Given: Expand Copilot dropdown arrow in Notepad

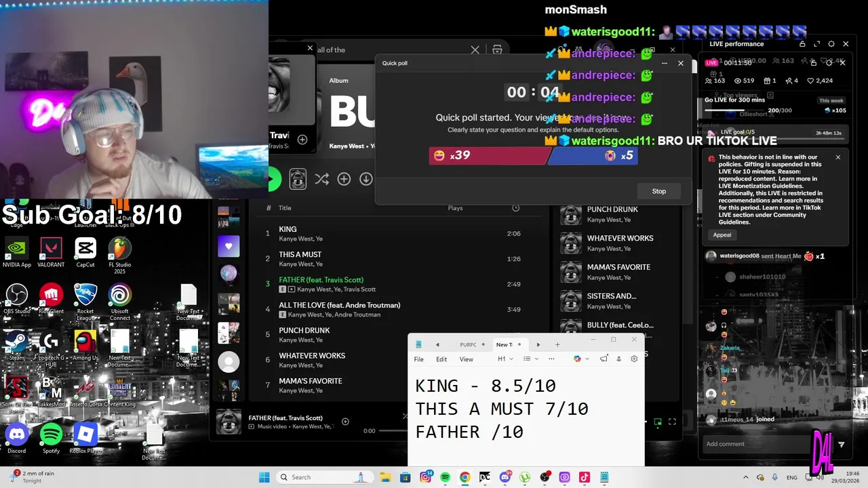Looking at the screenshot, I should (587, 359).
